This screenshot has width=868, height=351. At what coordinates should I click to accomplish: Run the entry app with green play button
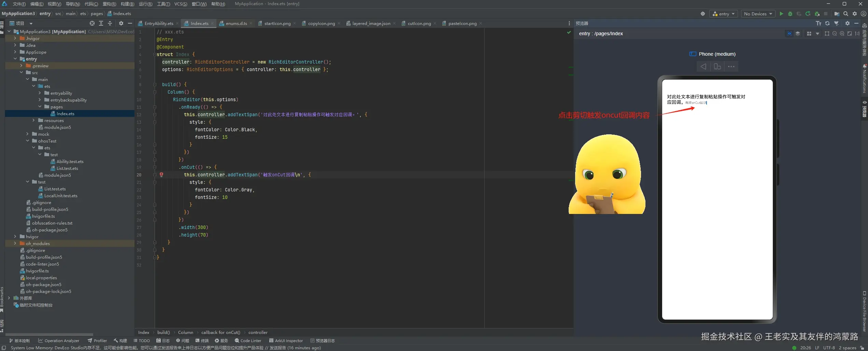pos(781,14)
